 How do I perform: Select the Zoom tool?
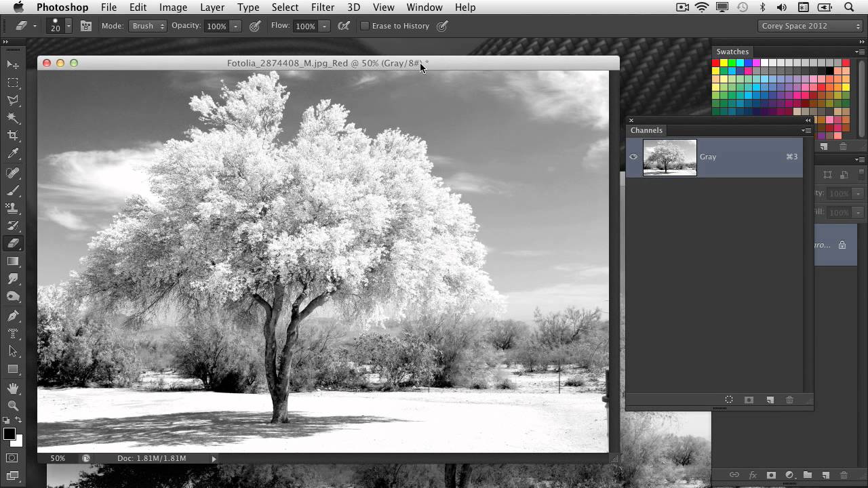tap(13, 406)
